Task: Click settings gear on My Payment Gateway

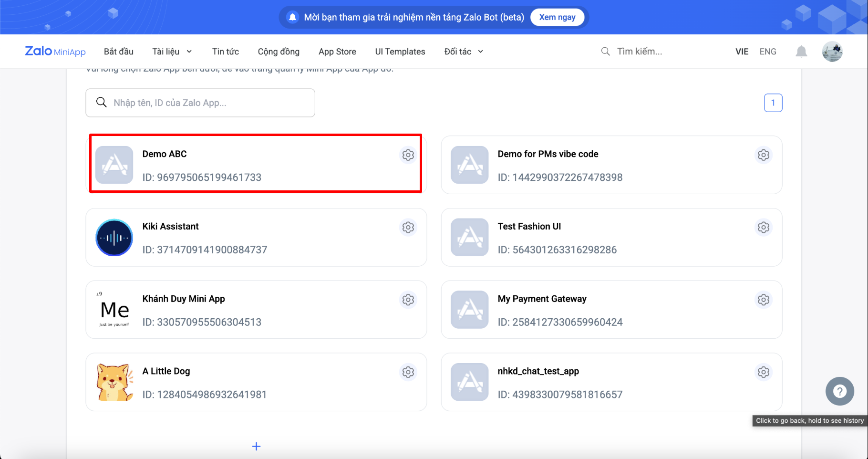Action: click(x=764, y=300)
